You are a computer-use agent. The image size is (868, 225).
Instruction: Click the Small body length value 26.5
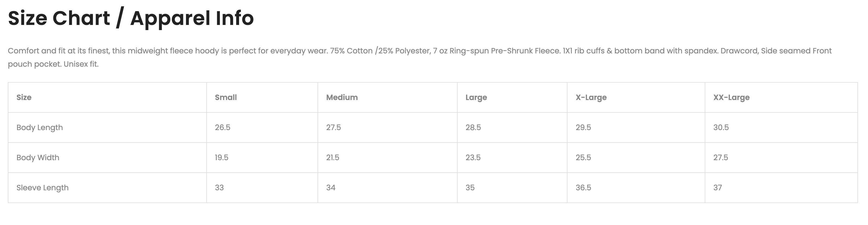[222, 127]
